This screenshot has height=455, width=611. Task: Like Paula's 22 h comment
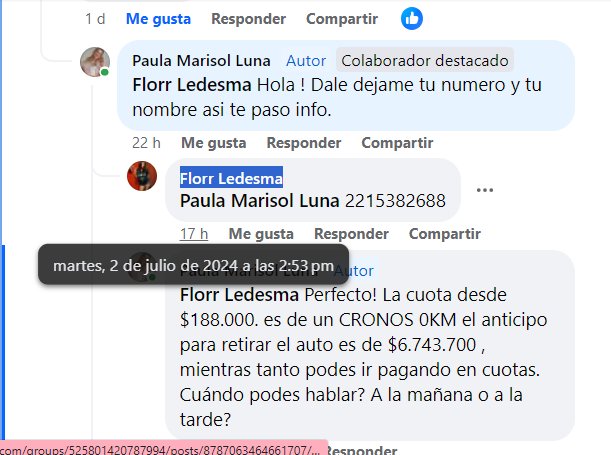(x=214, y=143)
